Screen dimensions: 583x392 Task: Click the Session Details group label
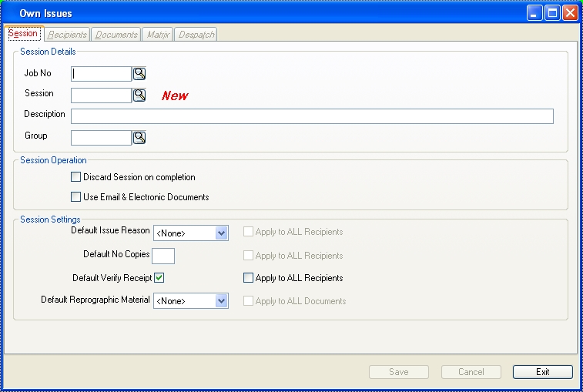(48, 52)
